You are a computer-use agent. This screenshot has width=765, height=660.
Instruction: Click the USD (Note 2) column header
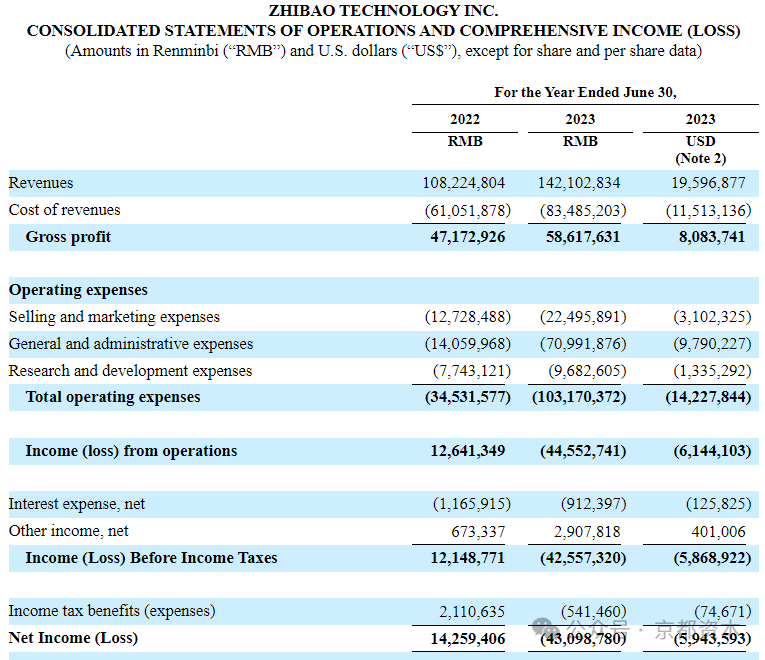pyautogui.click(x=701, y=150)
